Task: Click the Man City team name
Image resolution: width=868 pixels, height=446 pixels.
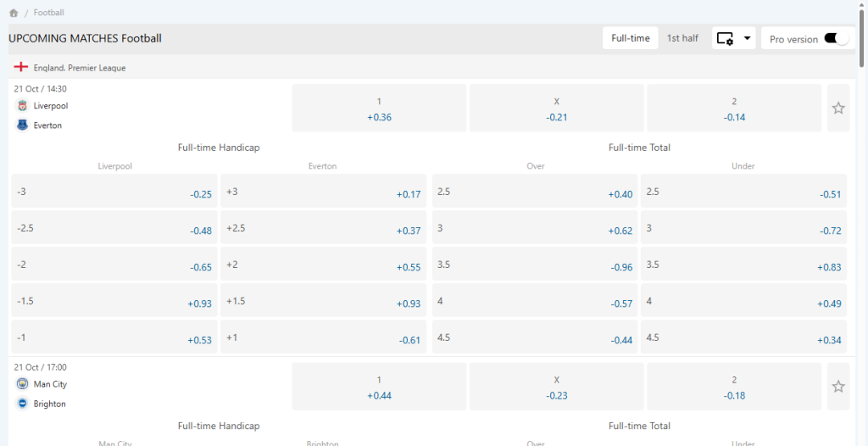Action: [x=50, y=384]
